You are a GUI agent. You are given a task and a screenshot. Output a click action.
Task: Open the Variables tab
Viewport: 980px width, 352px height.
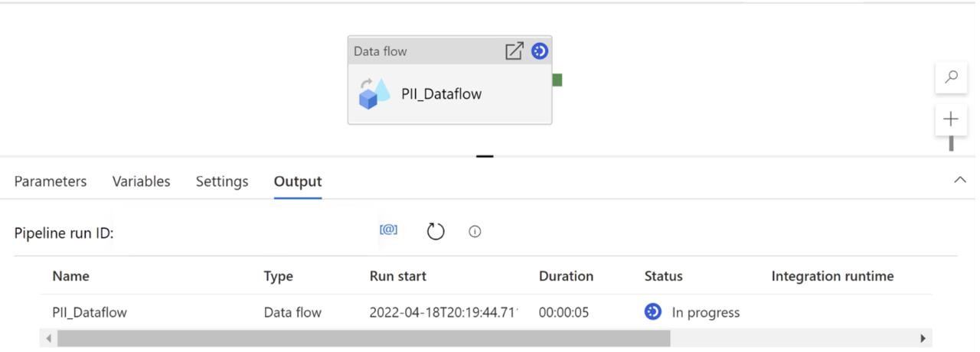click(x=141, y=181)
